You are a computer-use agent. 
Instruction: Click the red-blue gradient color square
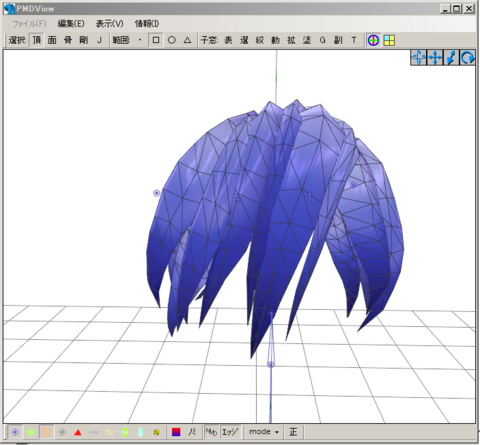pyautogui.click(x=176, y=432)
